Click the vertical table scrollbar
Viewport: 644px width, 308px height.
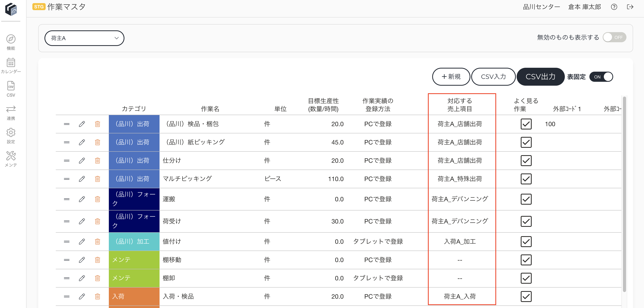tap(624, 194)
